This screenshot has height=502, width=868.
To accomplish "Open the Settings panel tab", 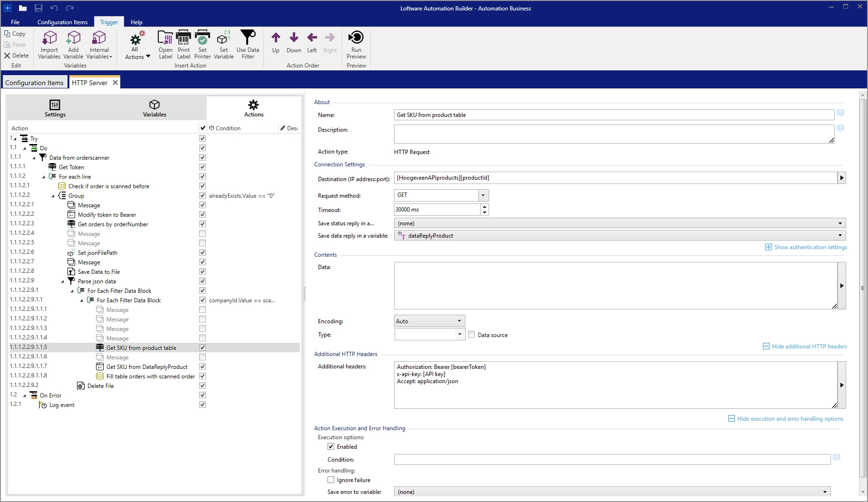I will point(55,108).
